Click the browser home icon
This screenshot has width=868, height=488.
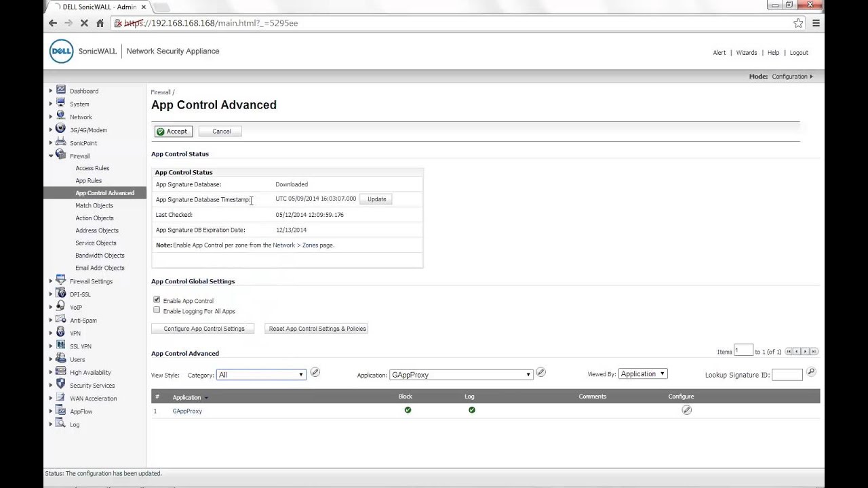tap(100, 23)
